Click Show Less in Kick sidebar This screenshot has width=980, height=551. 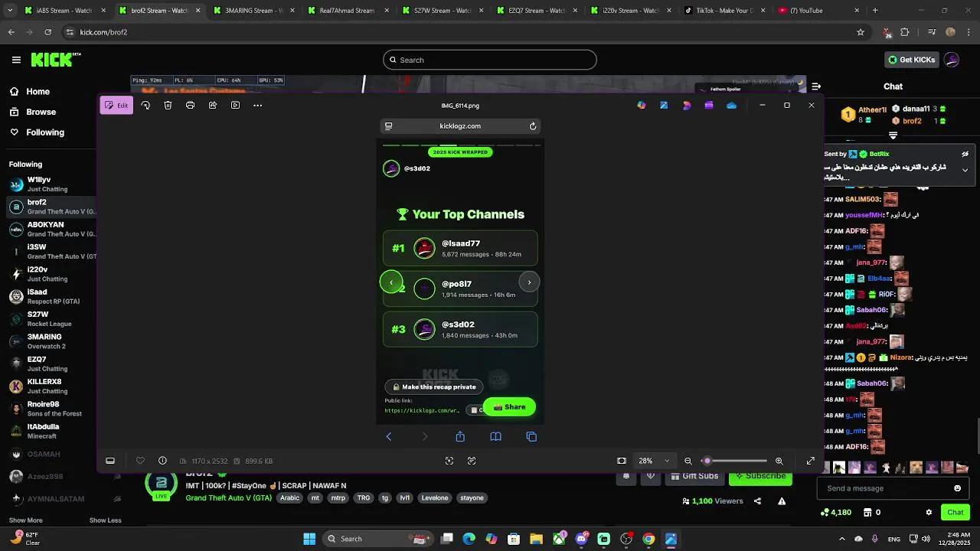(105, 520)
